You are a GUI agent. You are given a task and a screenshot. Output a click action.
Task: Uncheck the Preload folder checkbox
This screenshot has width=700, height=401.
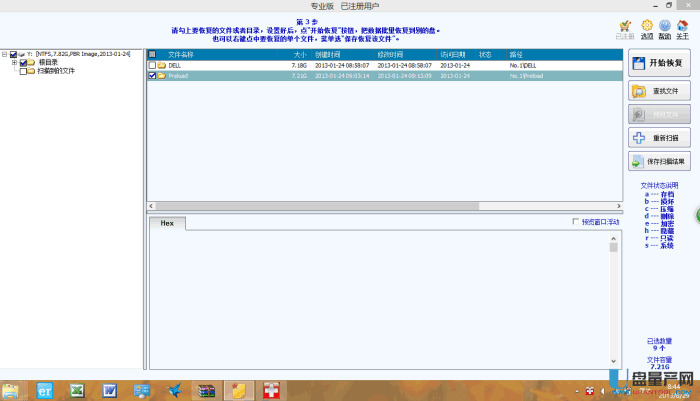(x=153, y=75)
